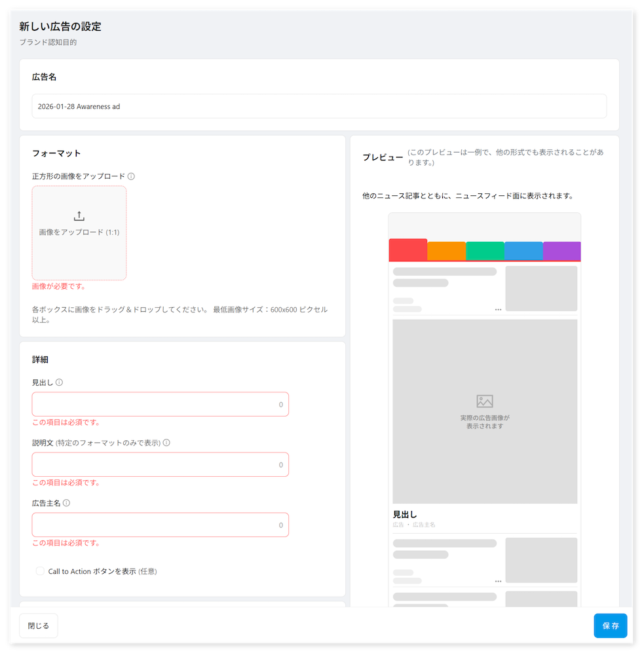Enable Call to Action ボタンを表示 checkbox
Screen dimensions: 644x655
(x=40, y=571)
